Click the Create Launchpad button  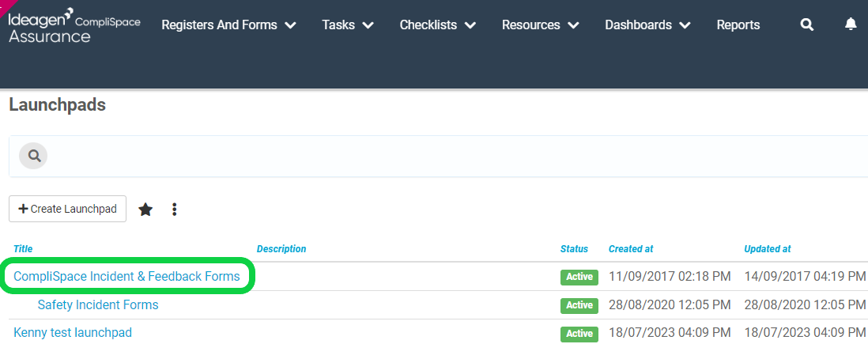(x=67, y=209)
